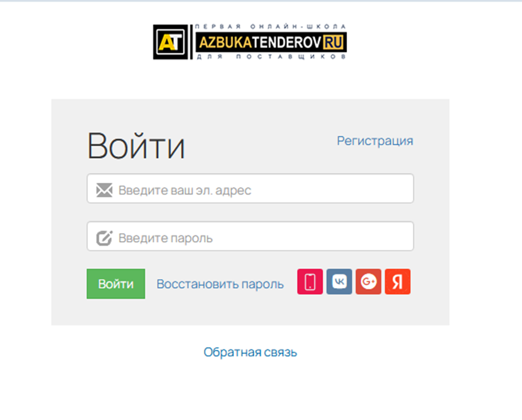Viewport: 522px width, 420px height.
Task: Click the envelope icon in email field
Action: [x=104, y=190]
